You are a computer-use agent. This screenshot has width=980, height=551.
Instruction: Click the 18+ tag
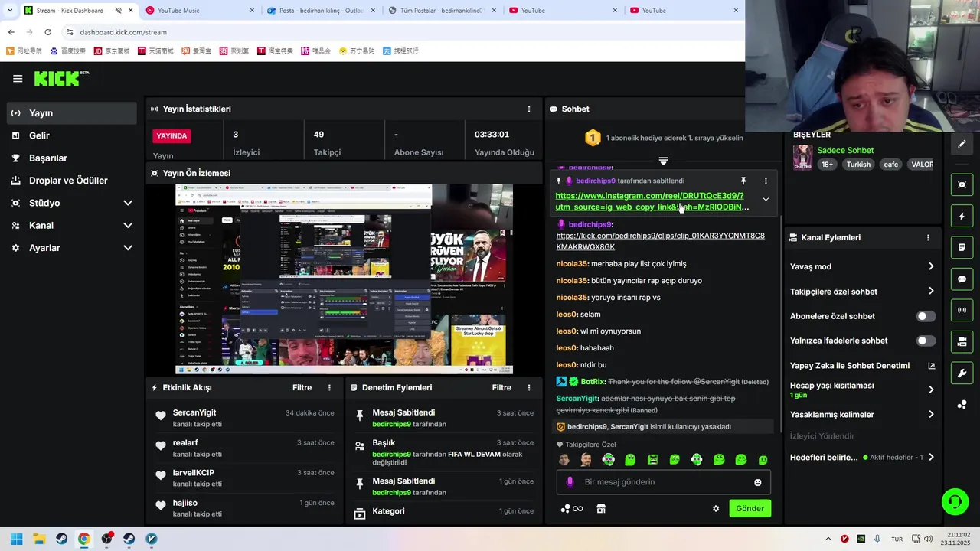(827, 165)
